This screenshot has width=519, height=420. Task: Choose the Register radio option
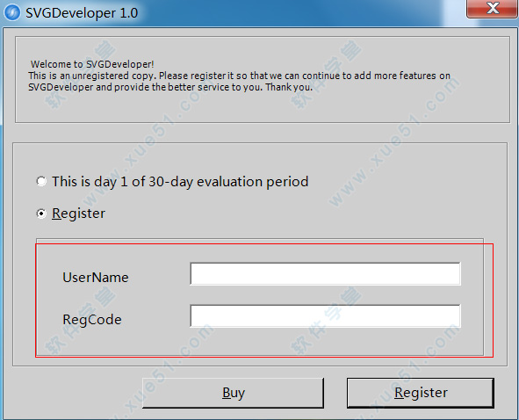click(x=41, y=214)
